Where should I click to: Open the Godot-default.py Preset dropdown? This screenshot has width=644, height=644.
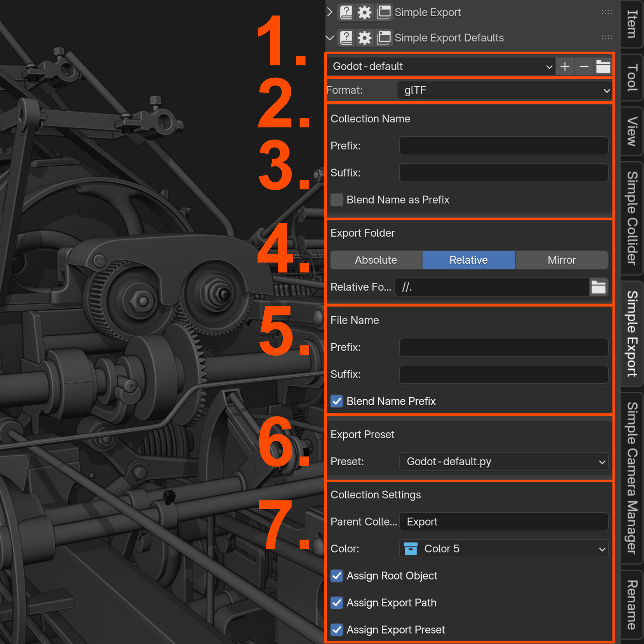click(504, 462)
